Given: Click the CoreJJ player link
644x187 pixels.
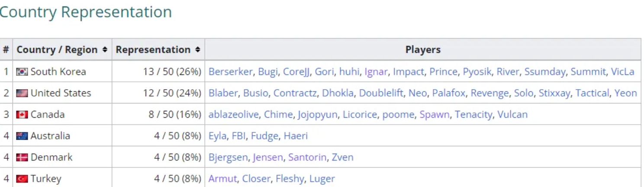Looking at the screenshot, I should 296,72.
